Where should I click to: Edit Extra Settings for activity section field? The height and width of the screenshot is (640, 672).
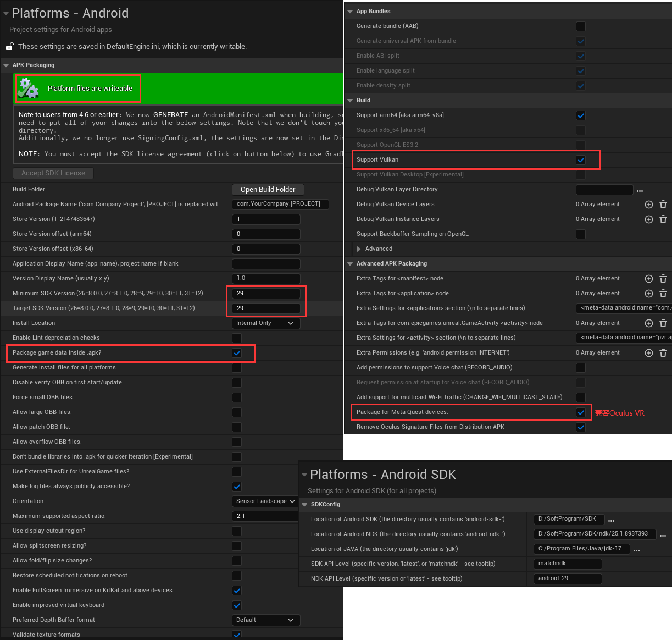(624, 338)
